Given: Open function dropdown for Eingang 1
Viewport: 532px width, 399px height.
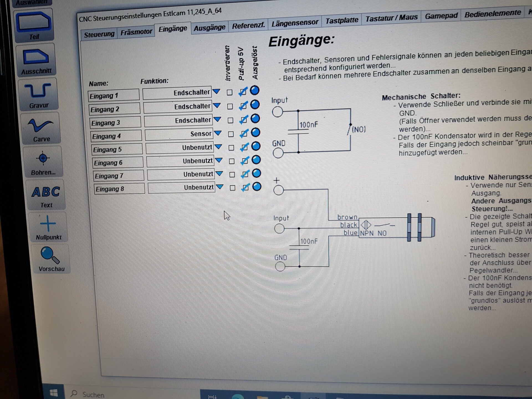Looking at the screenshot, I should click(216, 91).
